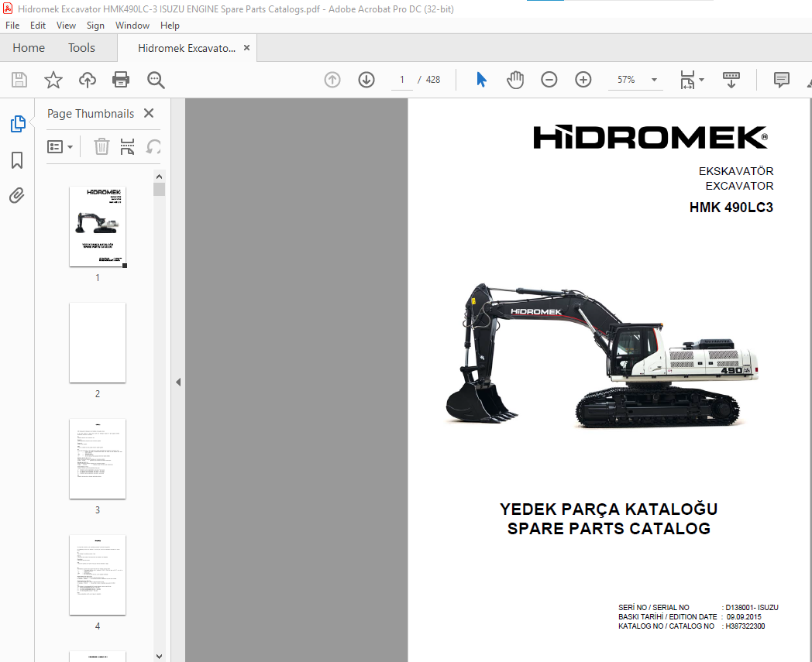Zoom in with plus button
The width and height of the screenshot is (812, 662).
point(583,80)
